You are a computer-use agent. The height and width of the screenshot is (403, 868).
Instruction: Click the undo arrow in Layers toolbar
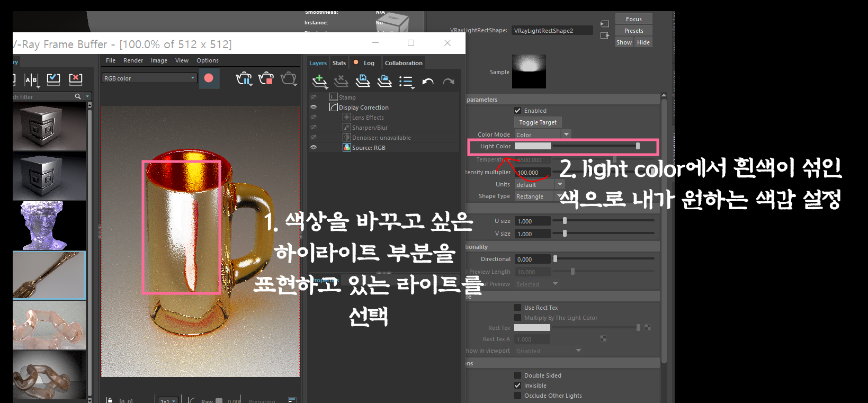428,82
